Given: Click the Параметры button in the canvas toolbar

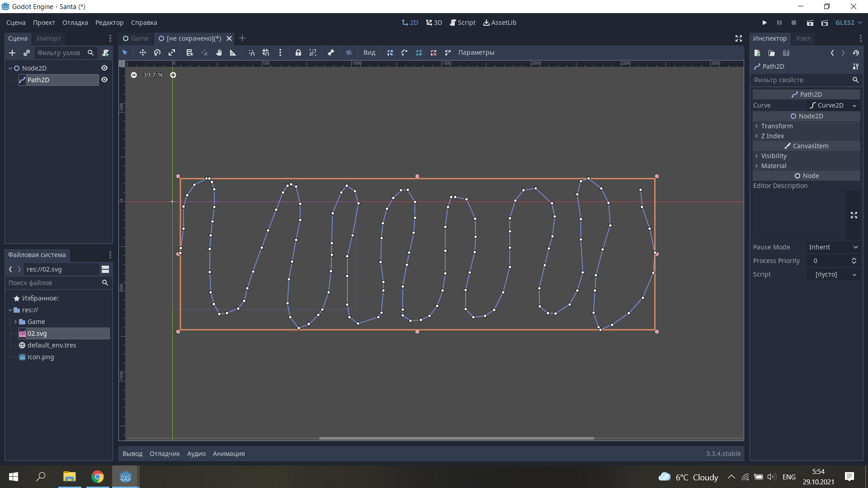Looking at the screenshot, I should coord(476,53).
